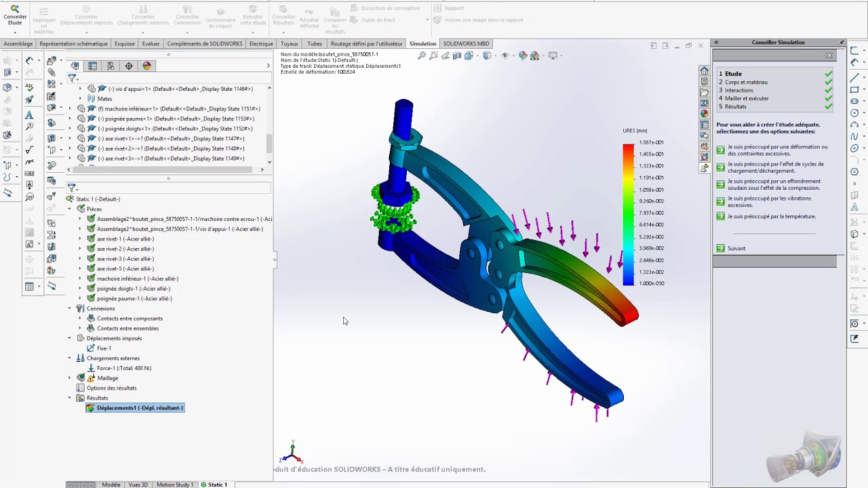This screenshot has height=488, width=868.
Task: Click the paperclip attachment icon in left toolbar
Action: 52,73
